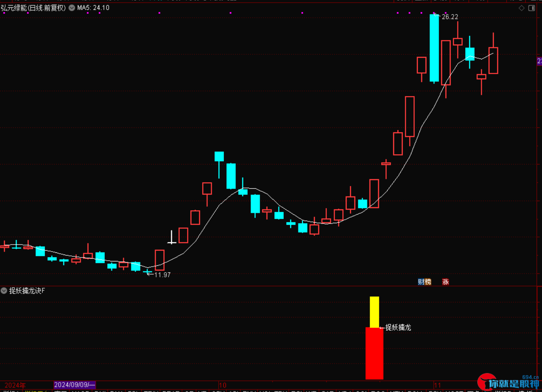Select the yellow signal bar in indicator panel
This screenshot has height=392, width=542.
(x=374, y=312)
